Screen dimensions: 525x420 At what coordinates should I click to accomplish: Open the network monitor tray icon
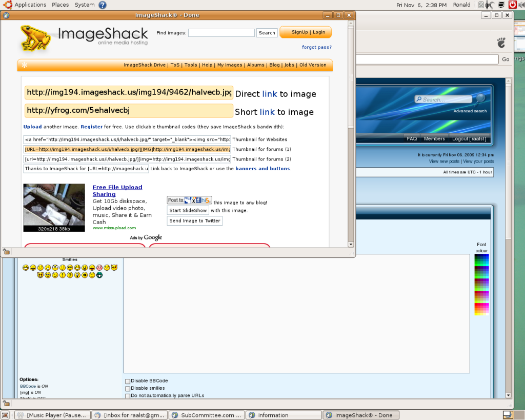(x=501, y=5)
